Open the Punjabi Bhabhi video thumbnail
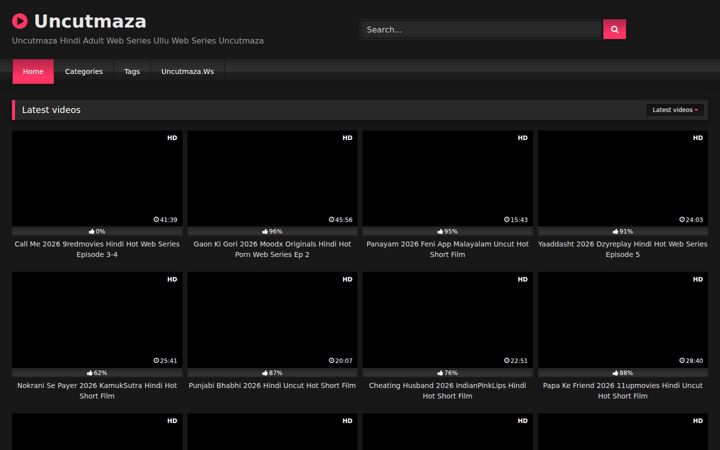Screen dimensions: 720x450 pos(272,320)
